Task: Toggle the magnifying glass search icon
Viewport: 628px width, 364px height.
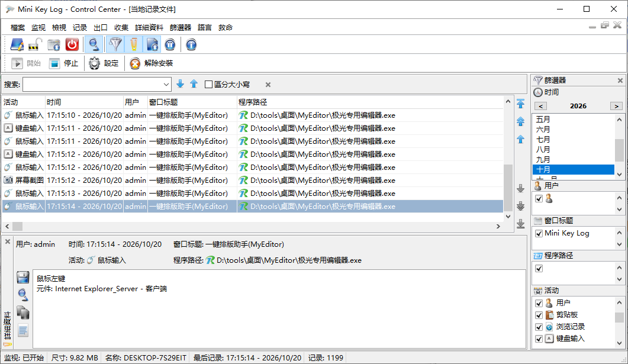Action: point(94,44)
